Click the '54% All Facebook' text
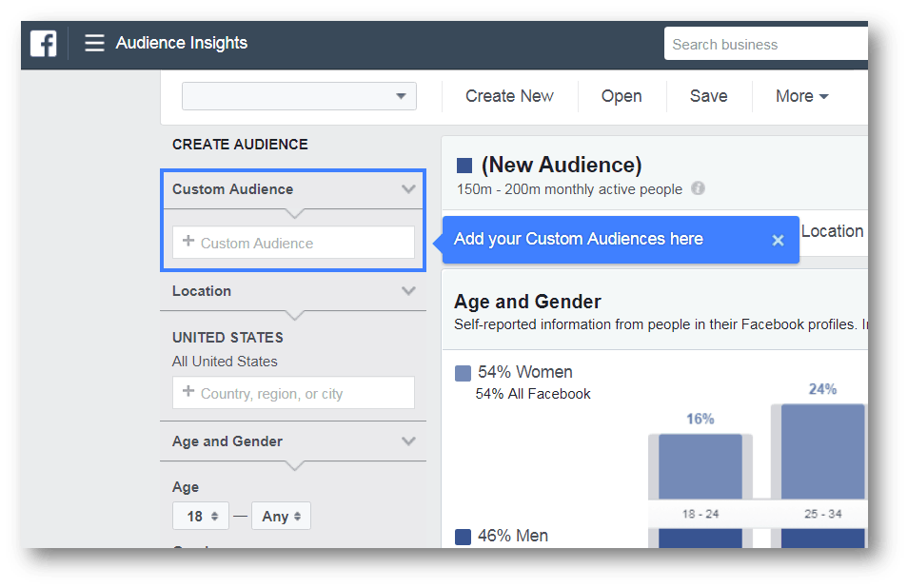 click(533, 394)
